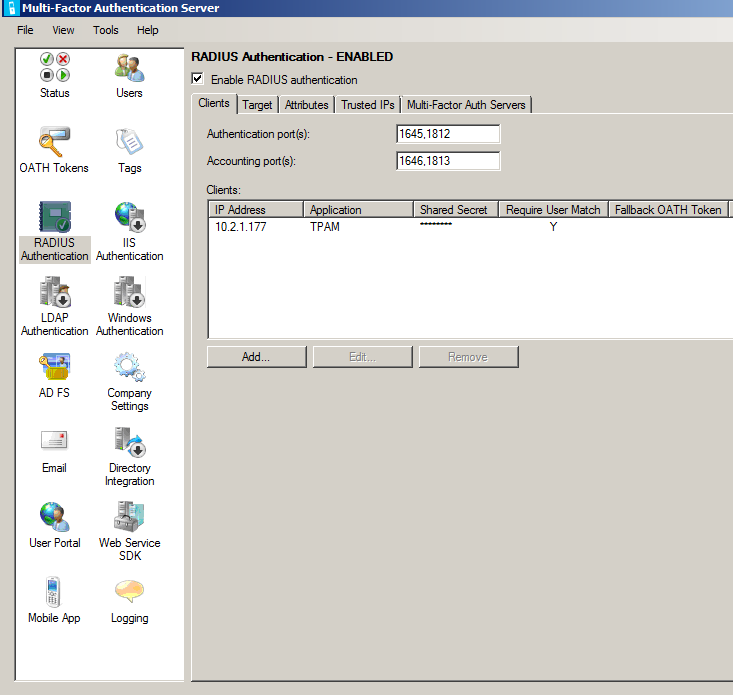Open the AD FS icon
Image resolution: width=733 pixels, height=695 pixels.
coord(55,366)
